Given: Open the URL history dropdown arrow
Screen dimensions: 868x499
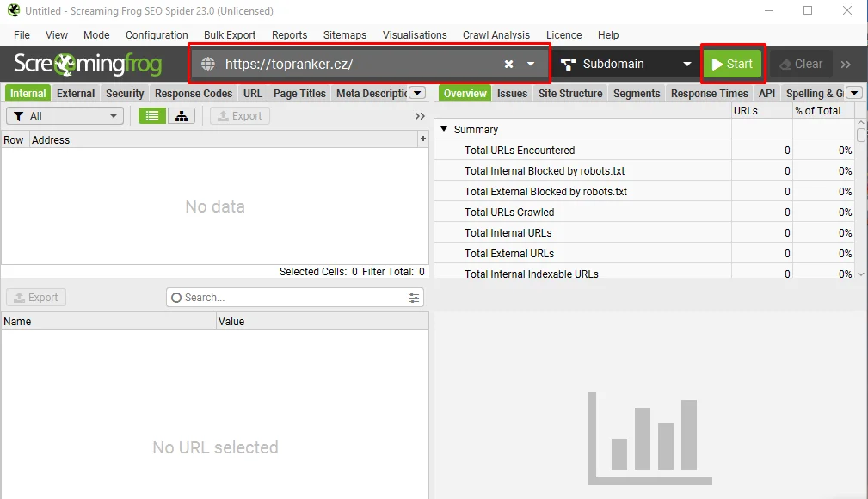Looking at the screenshot, I should tap(531, 65).
